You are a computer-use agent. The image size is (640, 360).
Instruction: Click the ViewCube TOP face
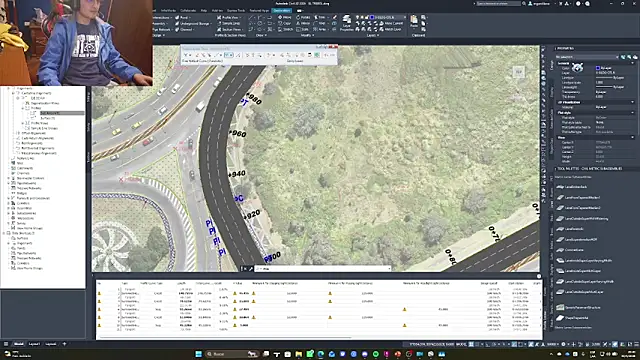coord(518,72)
